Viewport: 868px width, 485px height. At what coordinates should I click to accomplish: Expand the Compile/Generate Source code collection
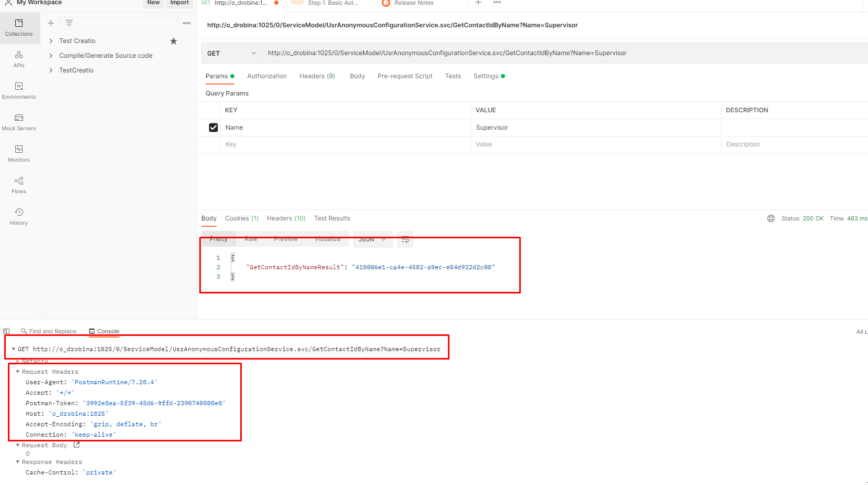coord(50,55)
